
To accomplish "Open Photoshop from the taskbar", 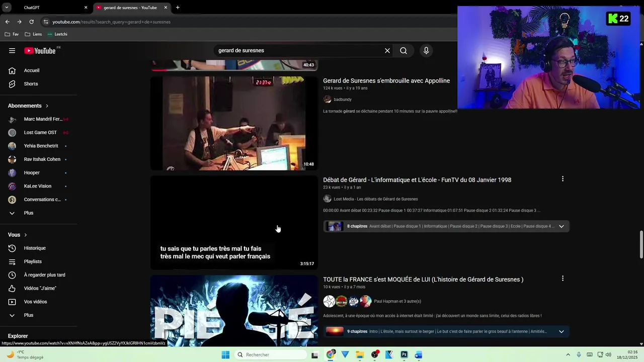I will coord(404,355).
